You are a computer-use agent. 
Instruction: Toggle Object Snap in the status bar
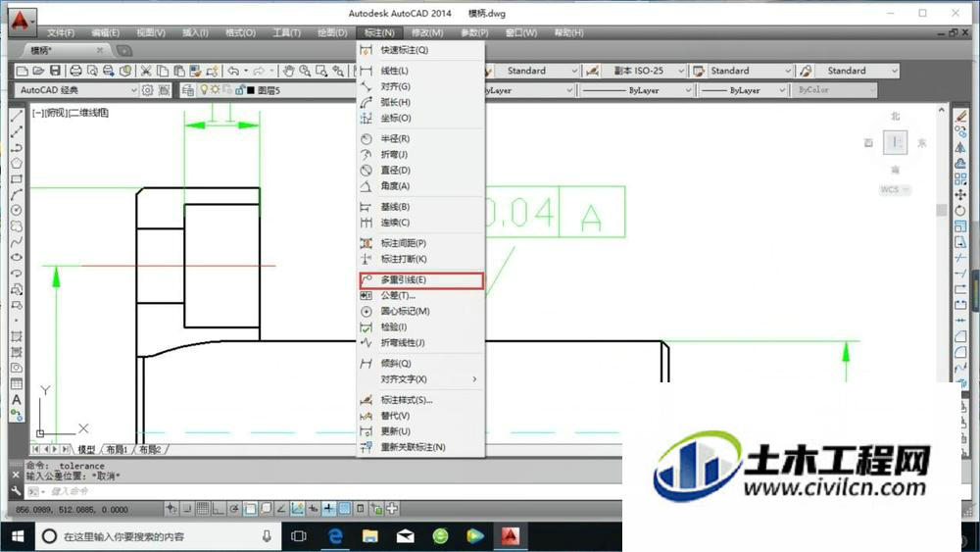coord(250,509)
